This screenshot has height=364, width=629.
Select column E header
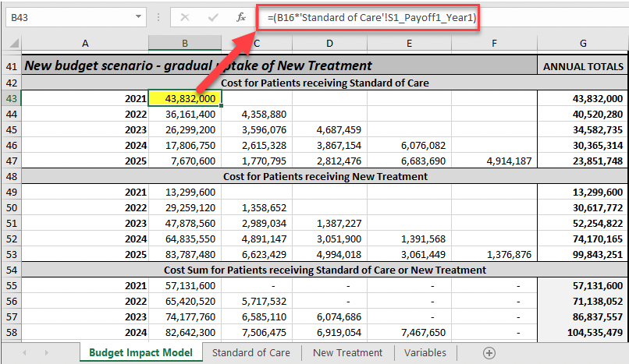409,43
